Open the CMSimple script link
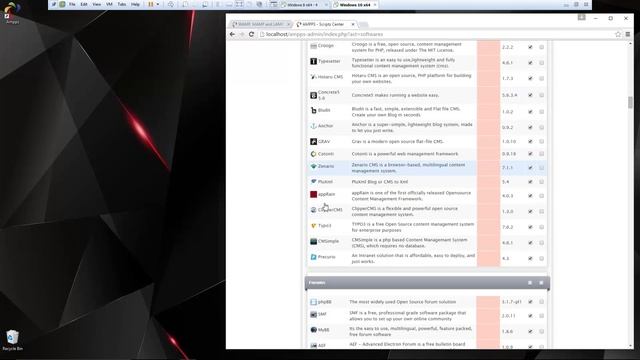 tap(328, 241)
